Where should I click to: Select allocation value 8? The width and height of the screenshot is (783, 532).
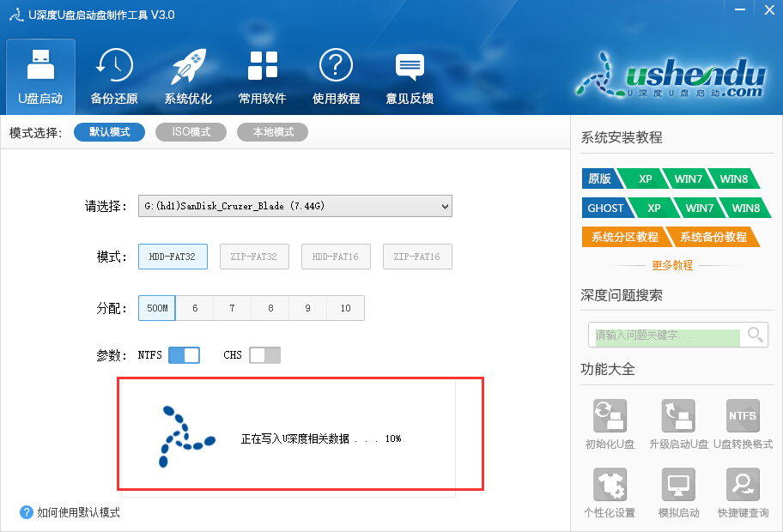pyautogui.click(x=270, y=308)
